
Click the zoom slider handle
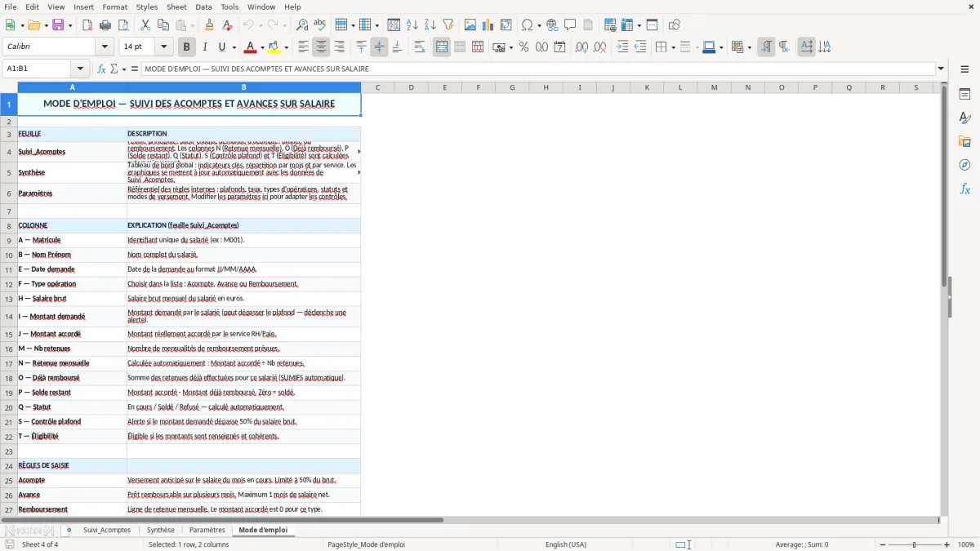(914, 544)
